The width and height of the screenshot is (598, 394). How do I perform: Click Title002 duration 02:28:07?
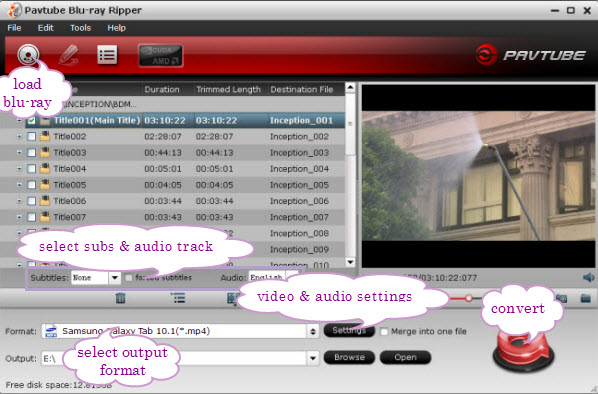click(163, 137)
